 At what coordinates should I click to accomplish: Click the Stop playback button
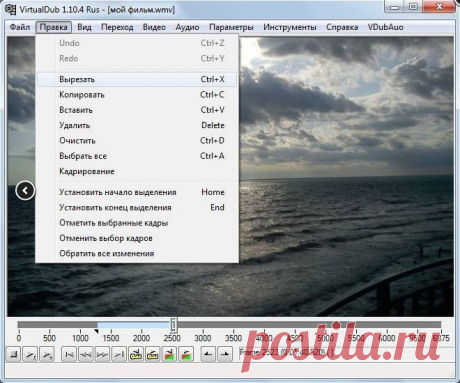[14, 354]
